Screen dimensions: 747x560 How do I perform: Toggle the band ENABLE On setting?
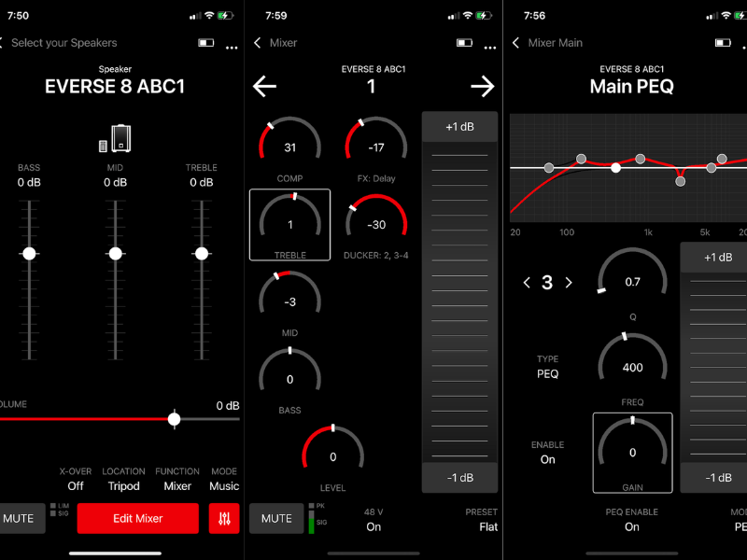[547, 452]
